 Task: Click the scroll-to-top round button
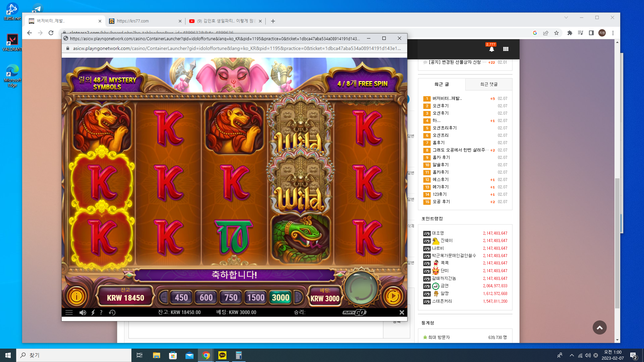(x=599, y=327)
